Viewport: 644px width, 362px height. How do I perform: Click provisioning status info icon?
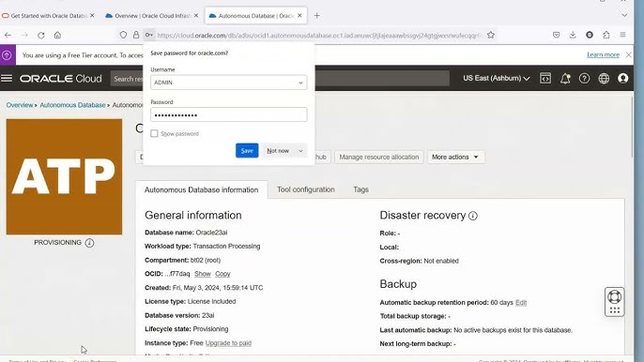point(89,243)
